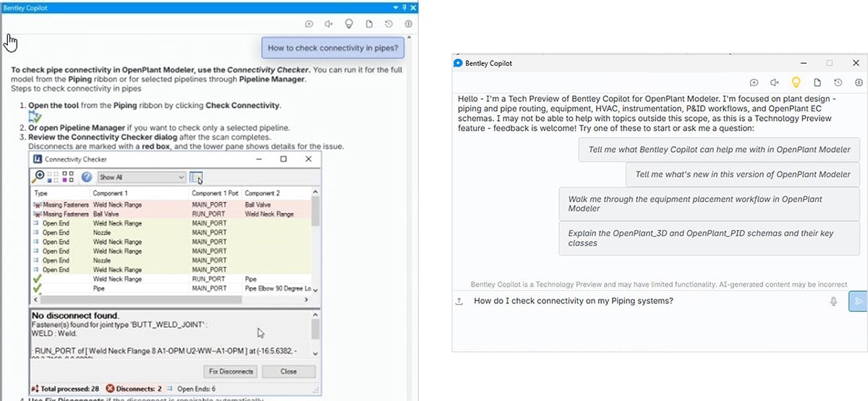Open help in the Connectivity Checker toolbar

tap(87, 177)
